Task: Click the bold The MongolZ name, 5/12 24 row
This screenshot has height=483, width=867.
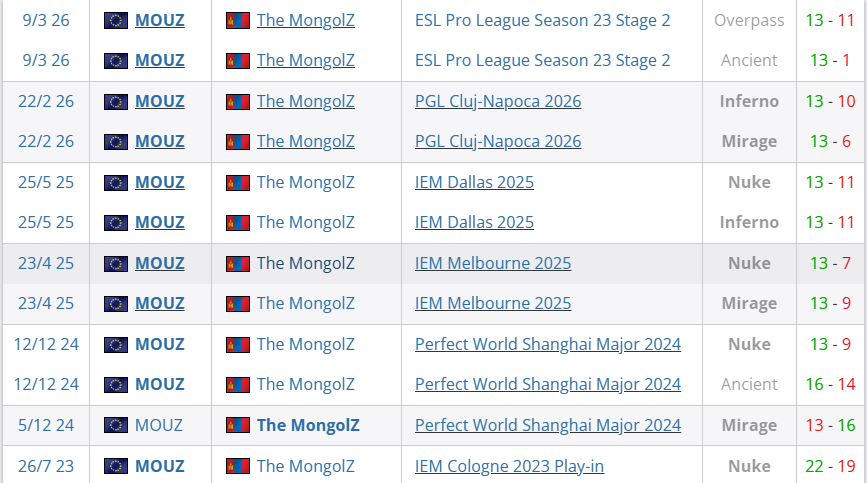Action: [x=307, y=425]
